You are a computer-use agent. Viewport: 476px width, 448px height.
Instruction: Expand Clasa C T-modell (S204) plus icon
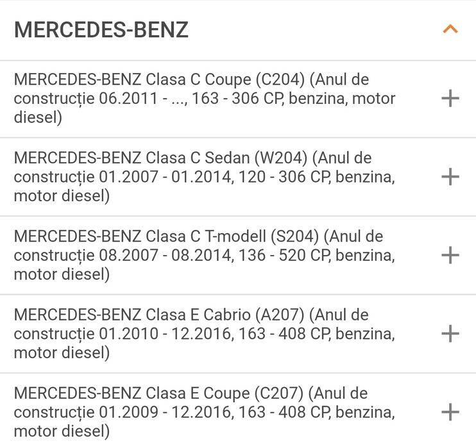click(x=450, y=255)
